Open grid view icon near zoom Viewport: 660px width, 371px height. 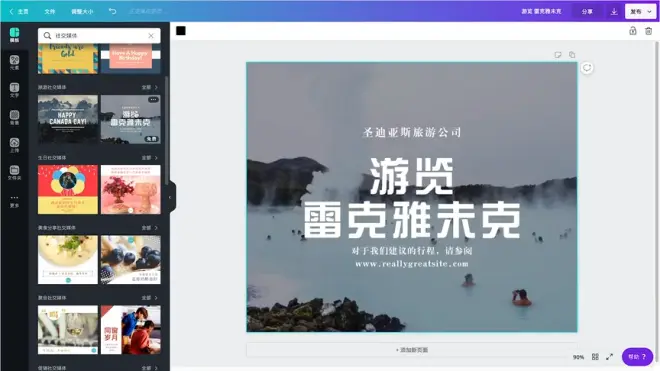(x=595, y=357)
